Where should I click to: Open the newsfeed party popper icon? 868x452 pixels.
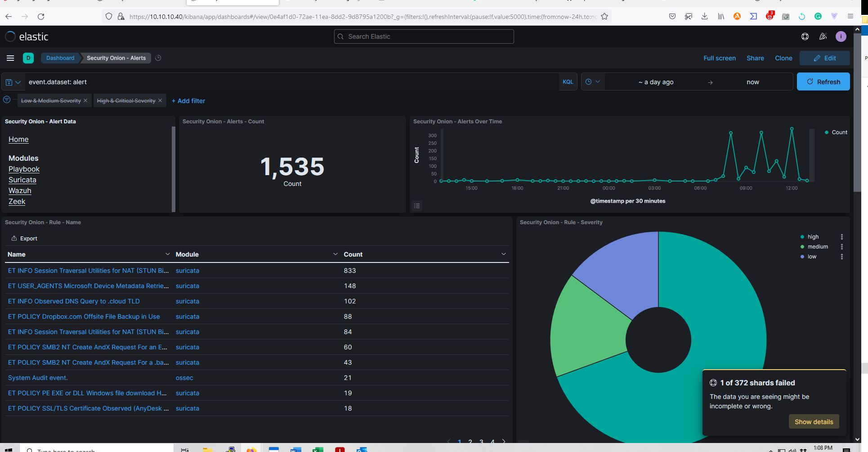pyautogui.click(x=823, y=36)
